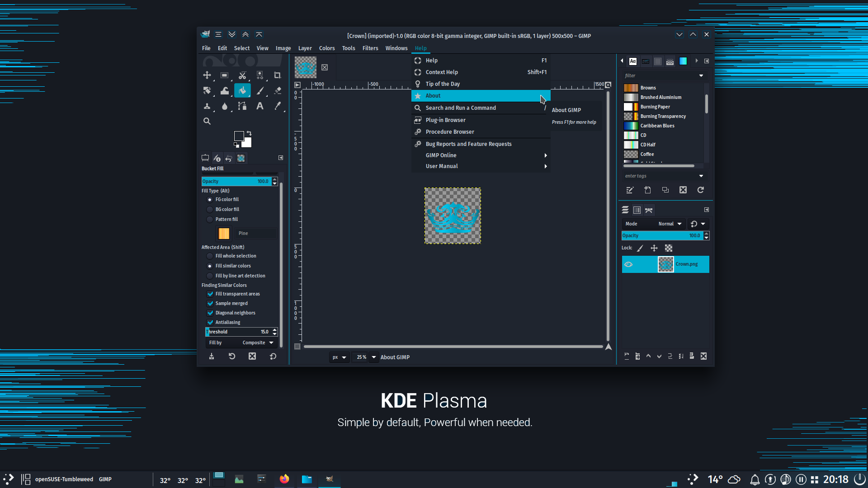Select the Move tool
Screen dimensions: 868x488
(x=207, y=75)
